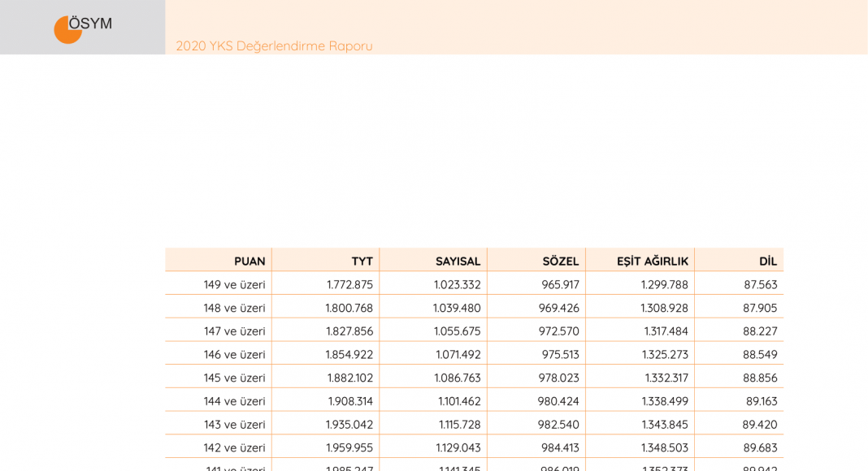Select the '144 ve üzeri' row label
The width and height of the screenshot is (868, 471).
(235, 401)
